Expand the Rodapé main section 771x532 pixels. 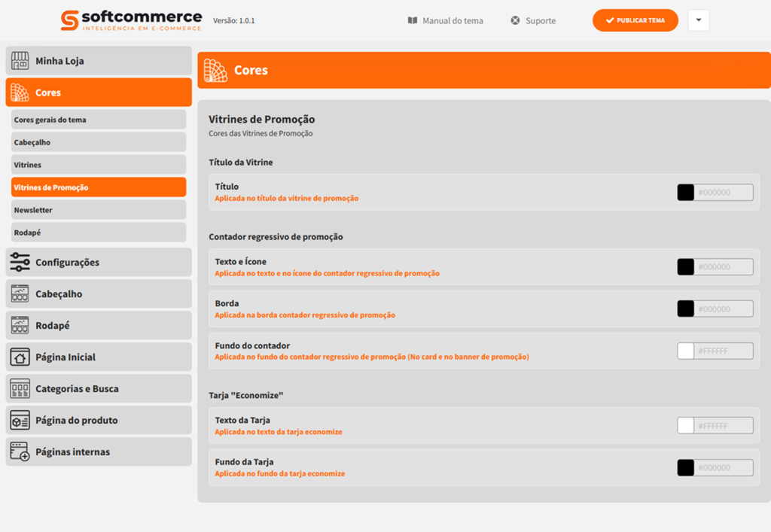pos(99,325)
